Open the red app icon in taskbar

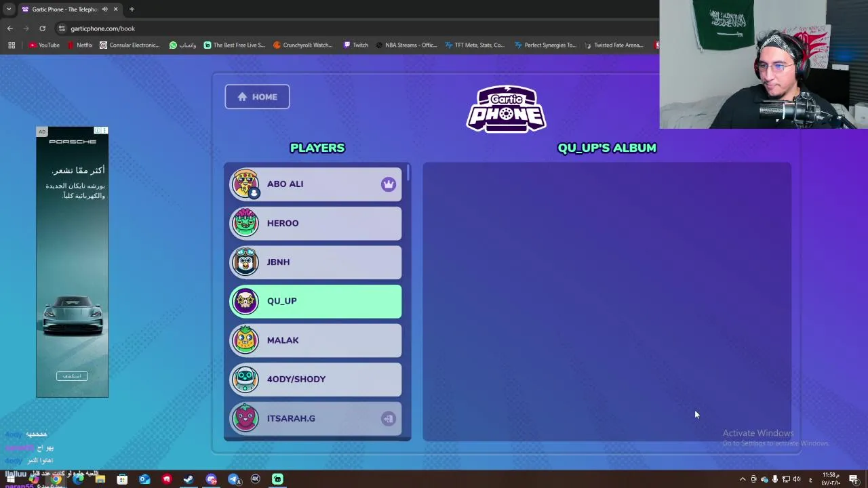click(x=167, y=479)
